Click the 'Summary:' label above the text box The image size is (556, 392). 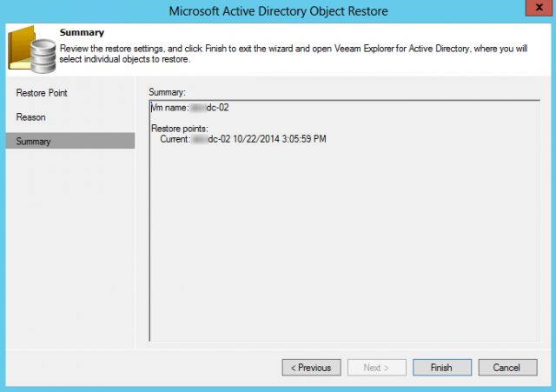coord(167,92)
